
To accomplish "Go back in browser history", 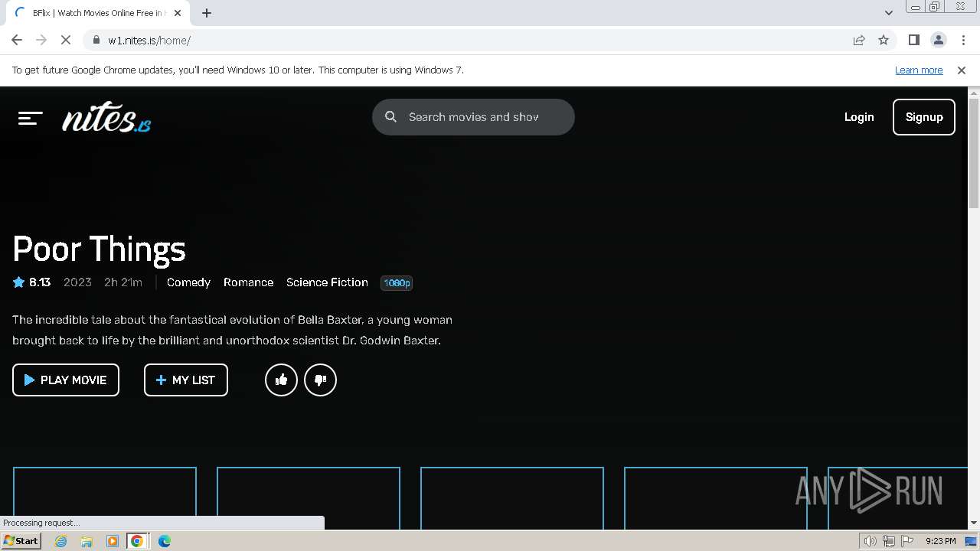I will coord(17,40).
